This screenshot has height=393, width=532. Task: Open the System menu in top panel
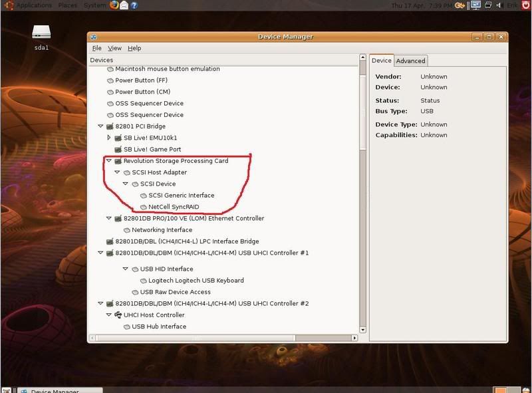[94, 5]
